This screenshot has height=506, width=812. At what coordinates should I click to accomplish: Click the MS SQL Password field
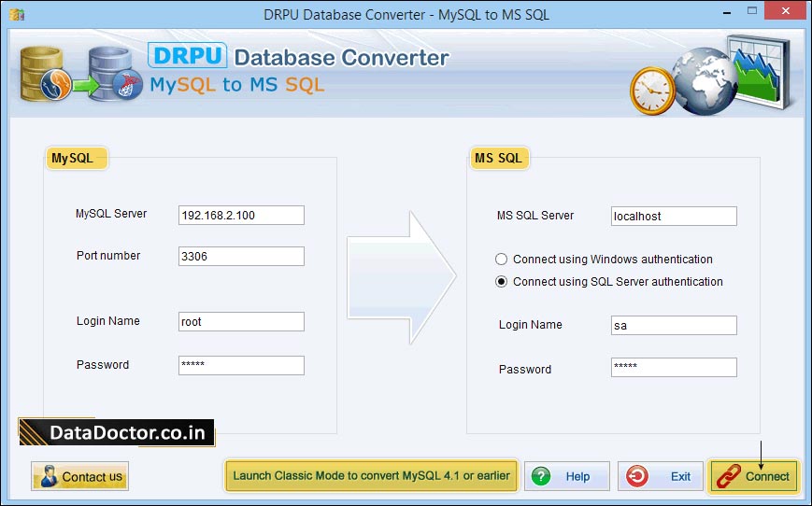point(674,367)
